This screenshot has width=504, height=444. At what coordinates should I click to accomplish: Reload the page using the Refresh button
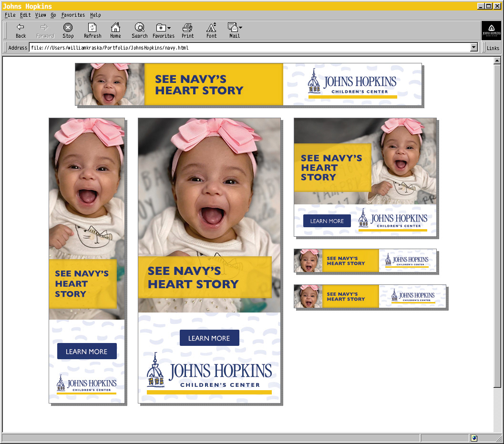point(93,31)
